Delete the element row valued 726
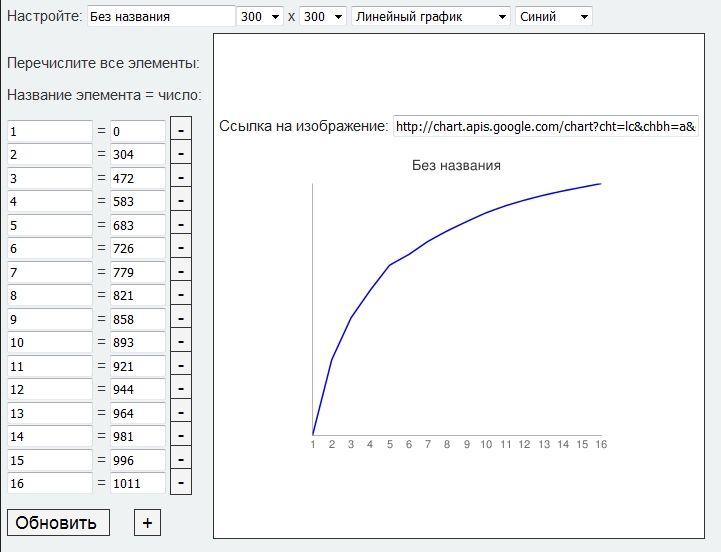The image size is (721, 552). 181,248
